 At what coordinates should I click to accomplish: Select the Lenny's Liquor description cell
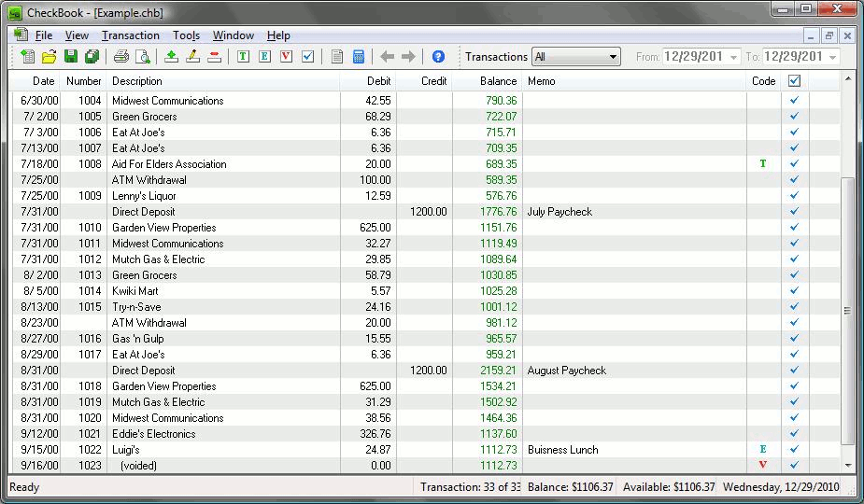(x=223, y=196)
